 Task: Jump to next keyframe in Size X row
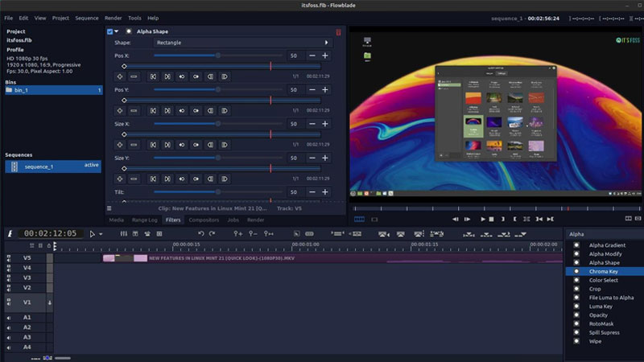point(167,145)
